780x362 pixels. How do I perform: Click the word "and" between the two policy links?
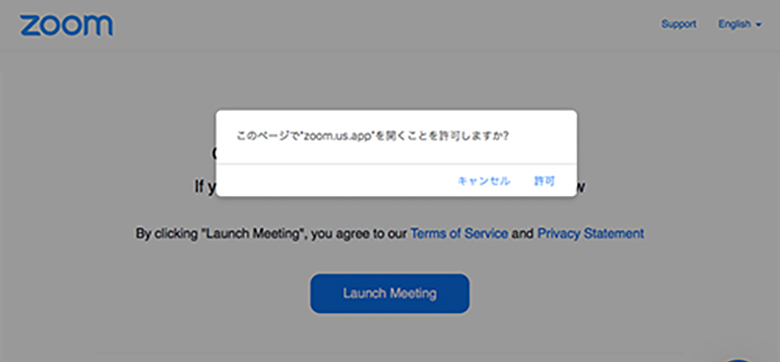(x=522, y=233)
